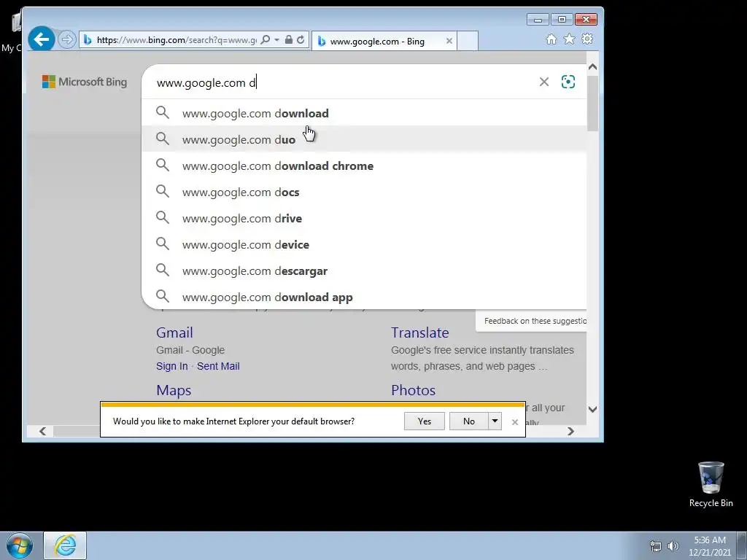The width and height of the screenshot is (747, 560).
Task: Click Yes to make IE default browser
Action: [x=424, y=421]
